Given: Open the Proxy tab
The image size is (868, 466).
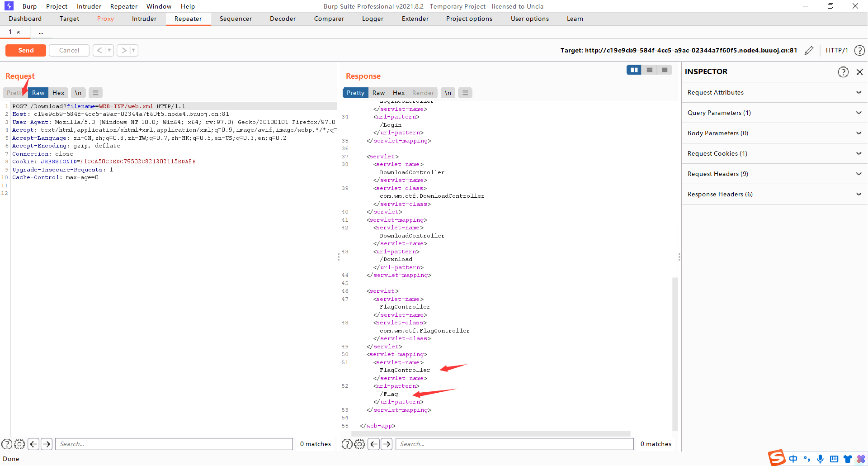Looking at the screenshot, I should pyautogui.click(x=105, y=19).
